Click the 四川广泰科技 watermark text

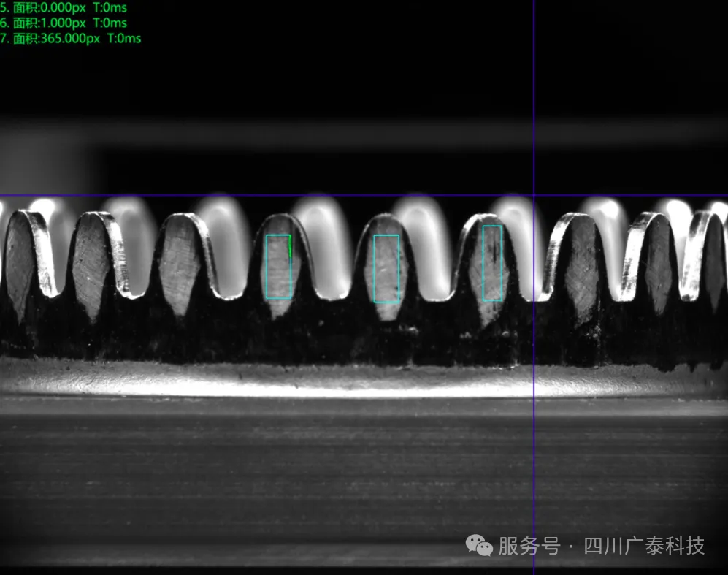click(x=644, y=546)
